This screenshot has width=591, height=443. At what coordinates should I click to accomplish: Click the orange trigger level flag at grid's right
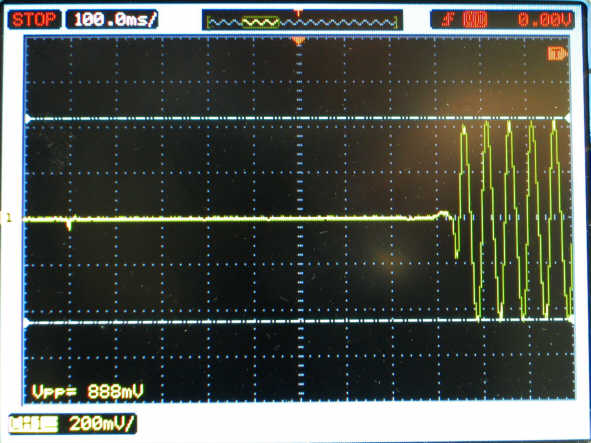557,54
